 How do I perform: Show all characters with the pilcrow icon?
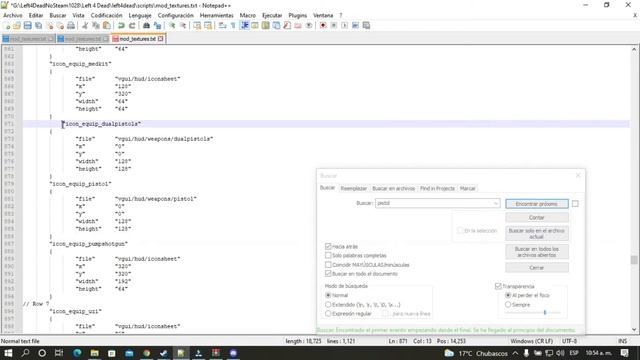coord(233,25)
